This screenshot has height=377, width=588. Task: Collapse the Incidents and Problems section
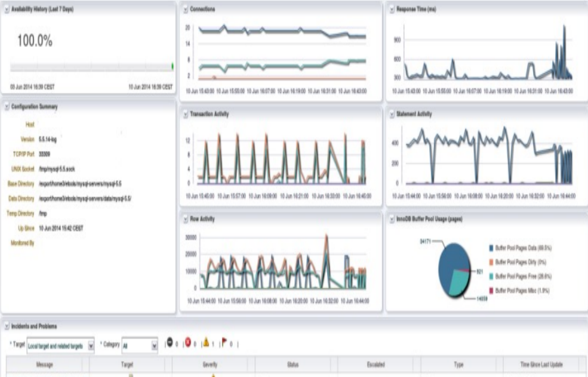pyautogui.click(x=6, y=326)
